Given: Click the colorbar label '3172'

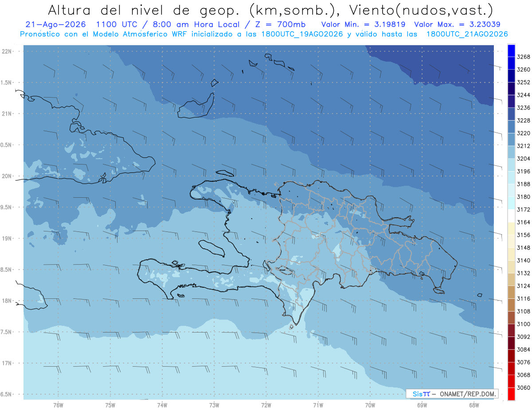Looking at the screenshot, I should tap(524, 209).
